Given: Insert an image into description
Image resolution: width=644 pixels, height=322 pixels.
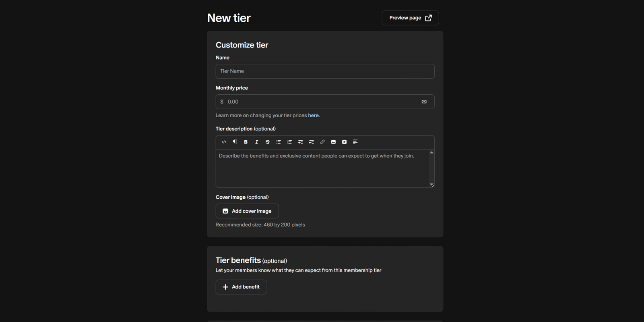Looking at the screenshot, I should [333, 142].
